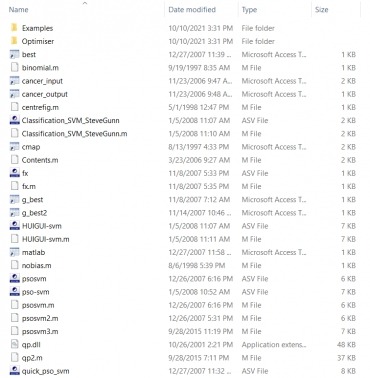
Task: Click date 5/1/1998 12:47 PM
Action: point(199,107)
